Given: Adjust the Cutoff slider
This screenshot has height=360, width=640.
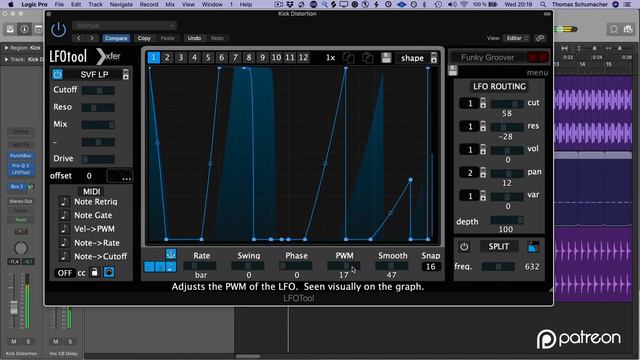Looking at the screenshot, I should click(98, 90).
